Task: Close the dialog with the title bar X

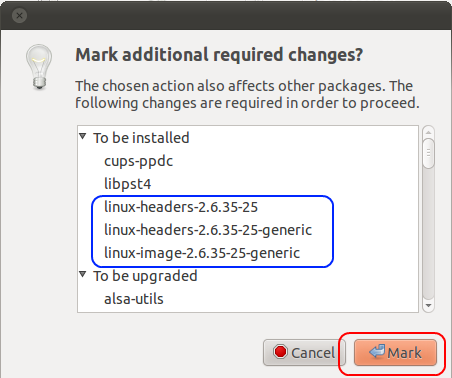Action: coord(19,15)
